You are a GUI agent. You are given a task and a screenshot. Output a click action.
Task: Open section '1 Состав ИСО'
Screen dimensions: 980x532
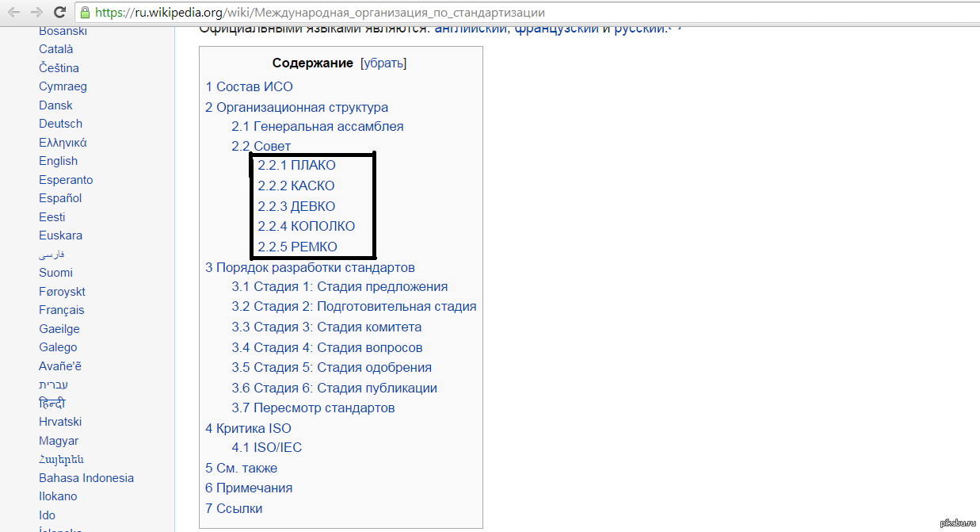[249, 86]
